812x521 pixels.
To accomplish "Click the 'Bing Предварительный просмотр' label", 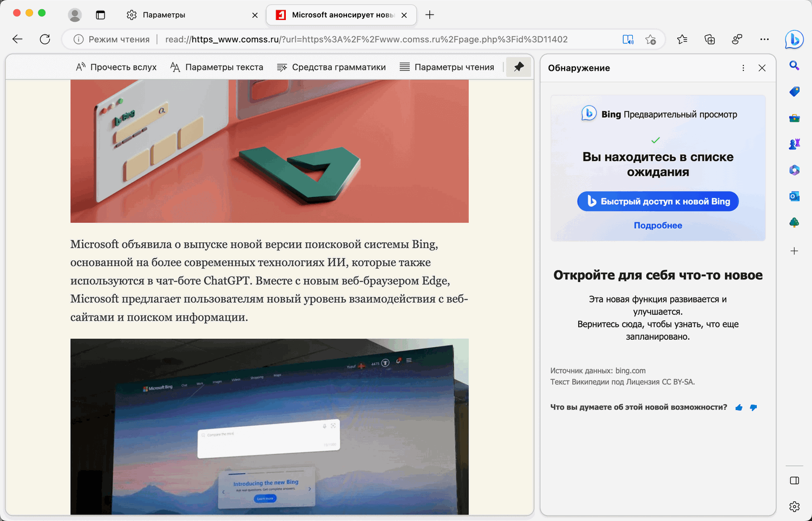I will pyautogui.click(x=669, y=115).
